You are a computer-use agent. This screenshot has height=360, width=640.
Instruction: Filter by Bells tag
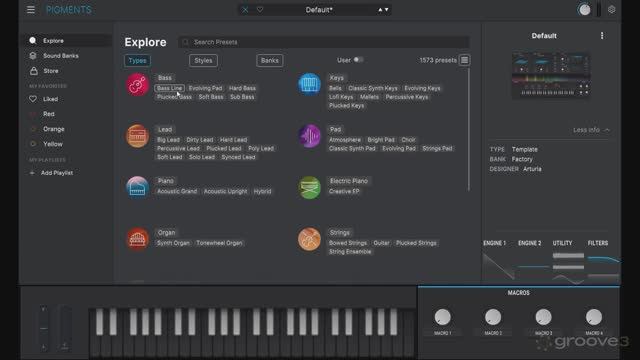tap(335, 88)
